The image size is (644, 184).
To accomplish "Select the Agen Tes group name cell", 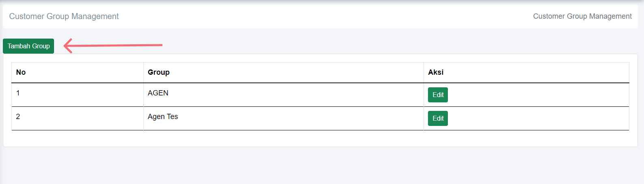I will coord(163,117).
